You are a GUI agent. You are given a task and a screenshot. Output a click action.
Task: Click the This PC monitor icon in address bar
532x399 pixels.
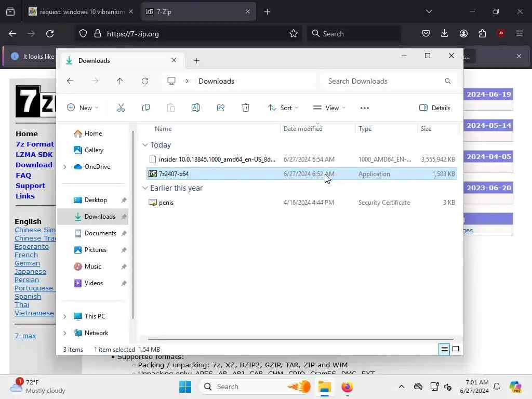tap(171, 81)
